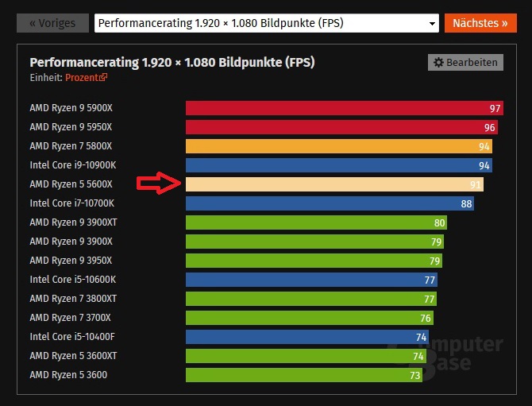Click the external link icon beside Prozent
The height and width of the screenshot is (406, 532).
coord(102,77)
